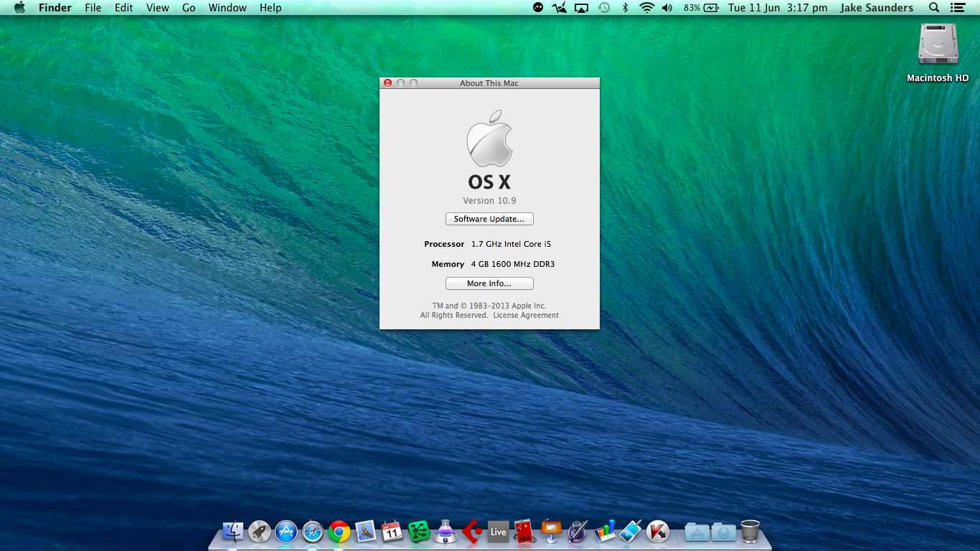Viewport: 980px width, 551px height.
Task: Launch the App Store from the Dock
Action: [286, 532]
